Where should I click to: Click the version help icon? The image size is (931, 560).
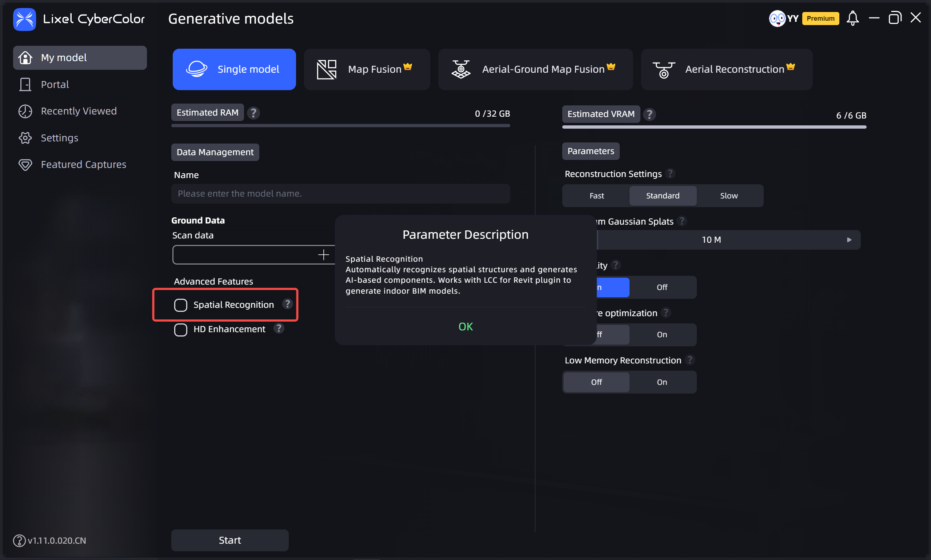coord(19,540)
